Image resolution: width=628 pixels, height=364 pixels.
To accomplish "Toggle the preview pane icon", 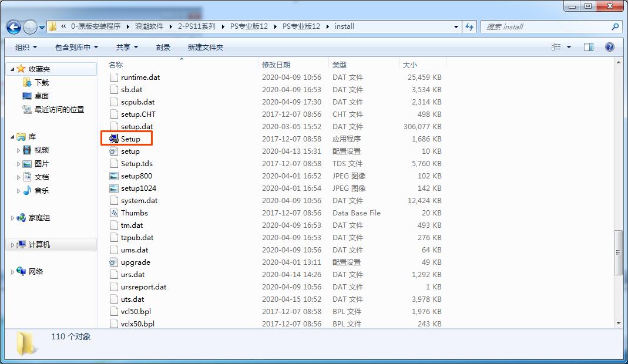I will coord(589,47).
